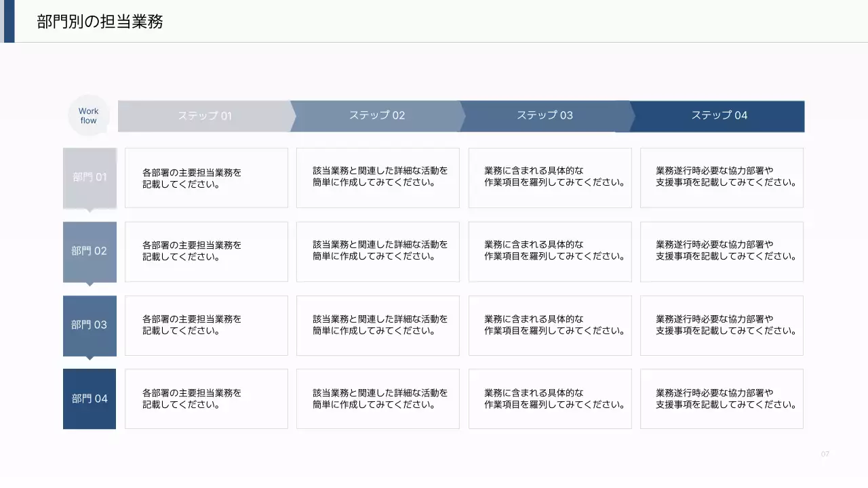Click the slide title 部門別の担当業務
This screenshot has width=868, height=488.
point(100,21)
